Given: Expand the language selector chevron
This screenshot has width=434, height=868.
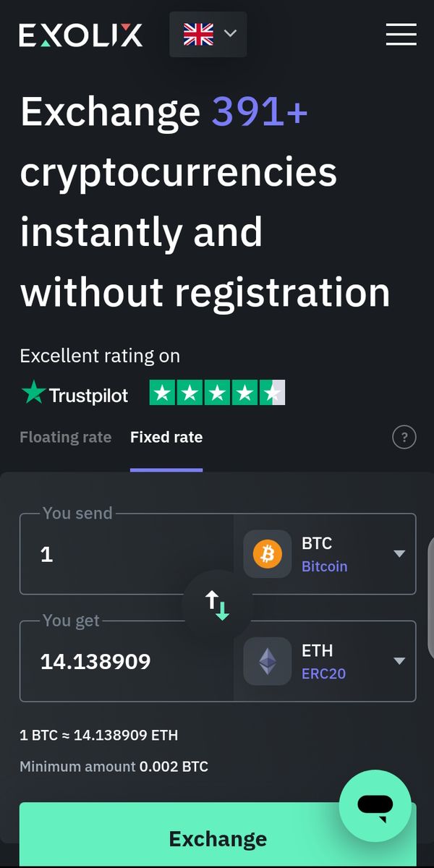Looking at the screenshot, I should coord(231,34).
